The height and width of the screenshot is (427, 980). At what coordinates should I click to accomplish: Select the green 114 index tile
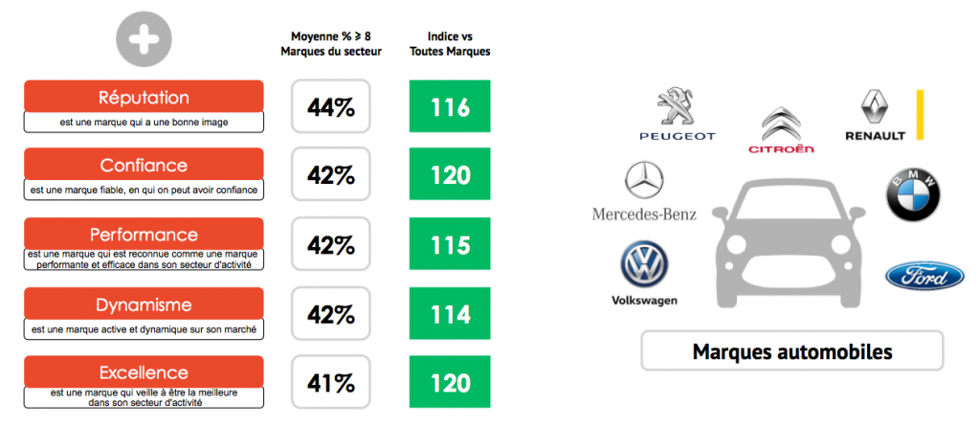coord(450,313)
